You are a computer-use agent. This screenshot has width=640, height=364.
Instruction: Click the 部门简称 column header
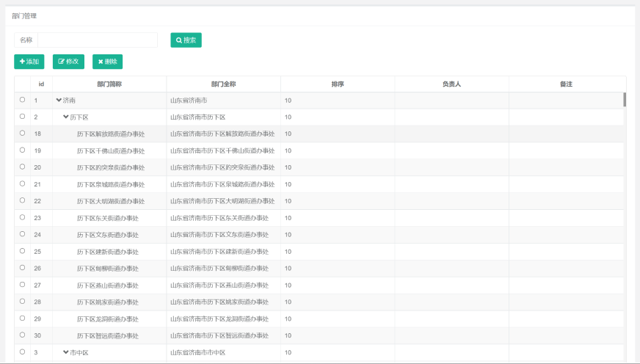pos(109,84)
